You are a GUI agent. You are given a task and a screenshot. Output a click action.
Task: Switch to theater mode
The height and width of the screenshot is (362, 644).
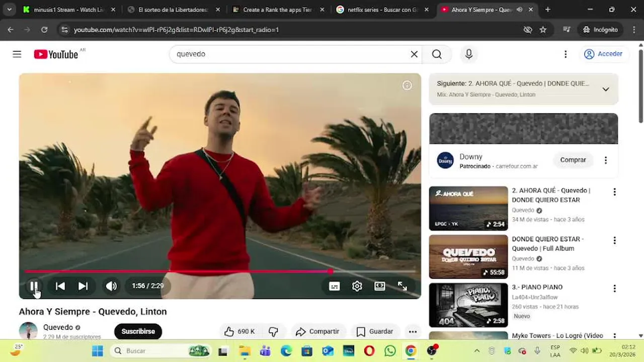click(380, 286)
